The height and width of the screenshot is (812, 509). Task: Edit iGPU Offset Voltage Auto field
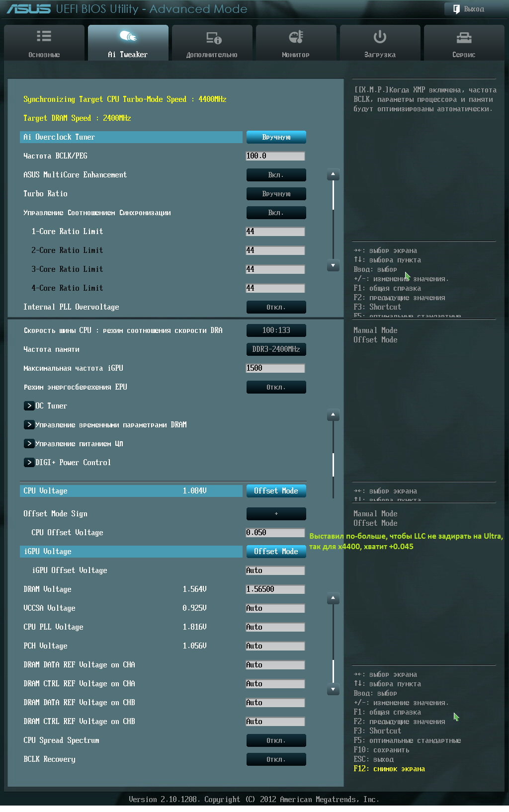click(275, 570)
